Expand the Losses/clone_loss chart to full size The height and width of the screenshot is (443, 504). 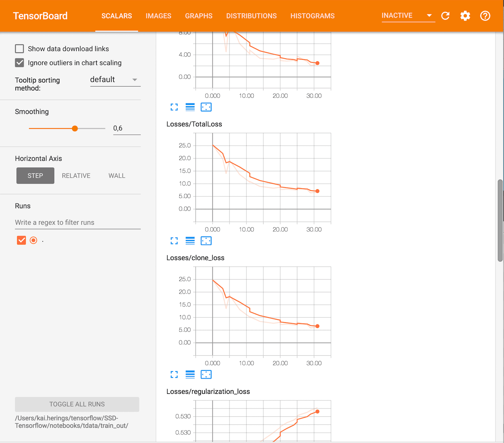pos(174,375)
